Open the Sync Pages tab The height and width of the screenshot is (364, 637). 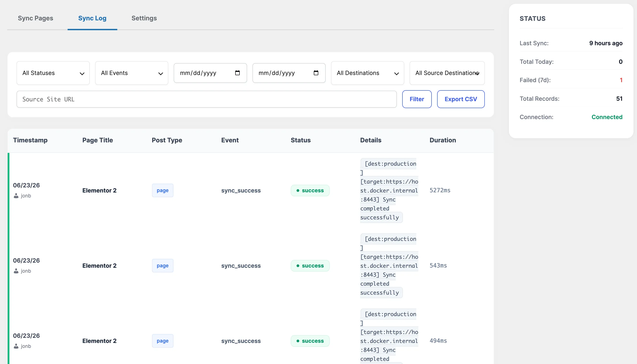click(x=36, y=18)
